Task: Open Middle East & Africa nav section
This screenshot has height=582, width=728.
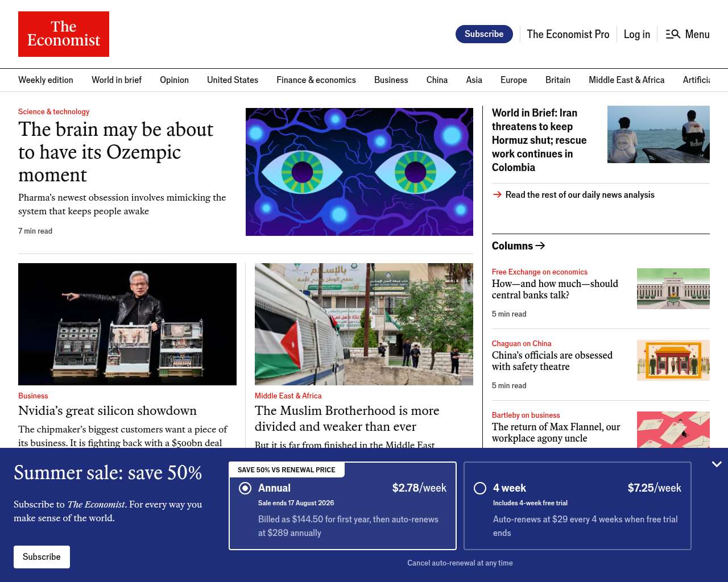Action: 626,80
